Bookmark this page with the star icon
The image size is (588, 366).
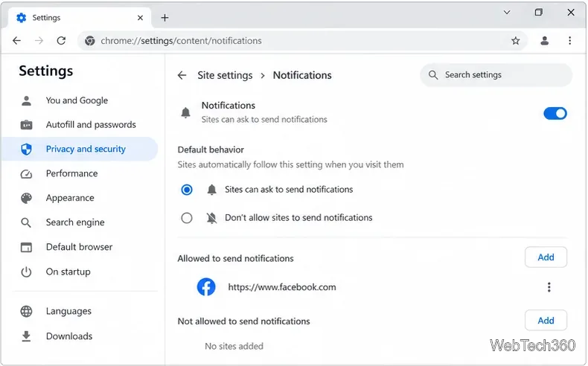[x=516, y=40]
